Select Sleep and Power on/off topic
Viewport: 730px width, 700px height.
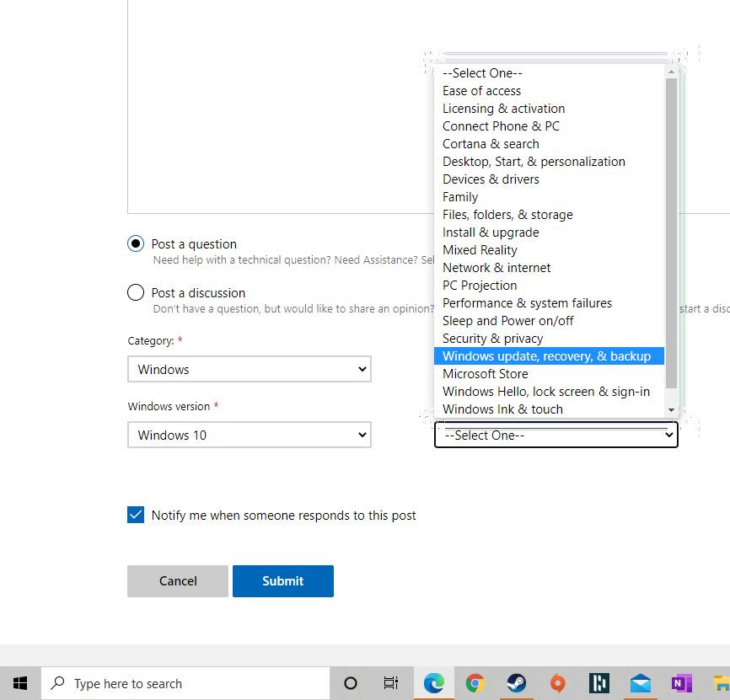click(x=549, y=320)
